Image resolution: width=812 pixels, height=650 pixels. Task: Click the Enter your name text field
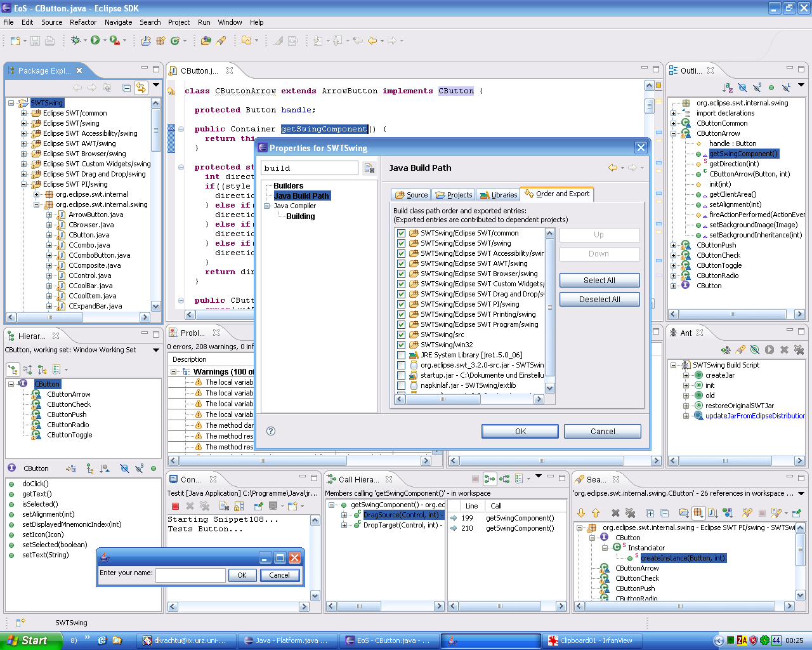point(190,575)
